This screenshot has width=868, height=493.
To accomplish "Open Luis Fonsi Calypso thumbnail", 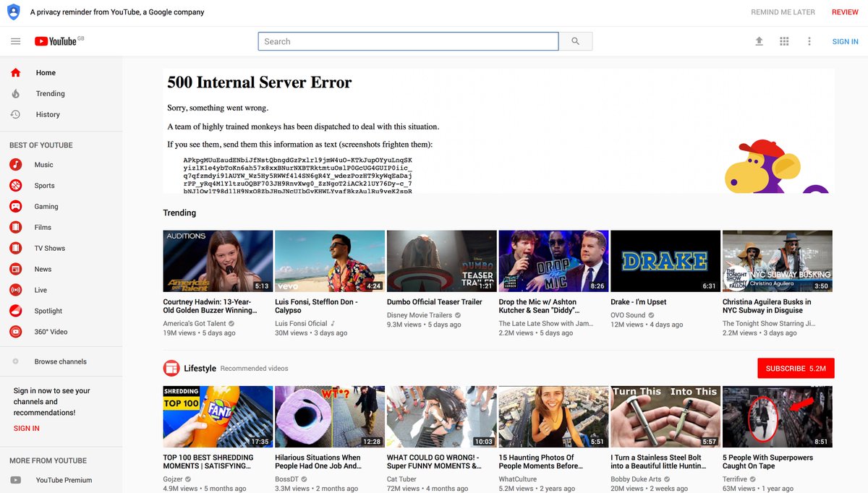I will (x=330, y=261).
